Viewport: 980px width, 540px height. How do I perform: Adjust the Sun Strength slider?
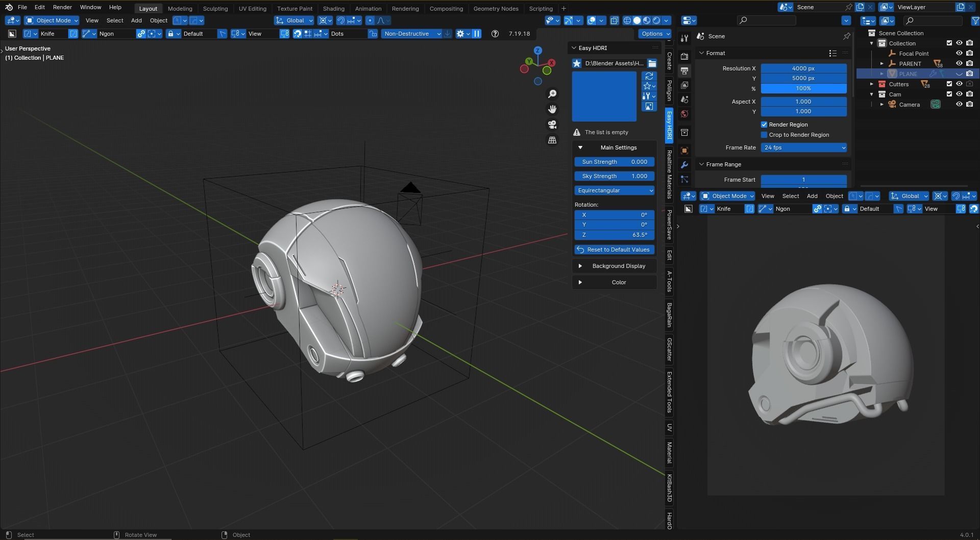614,162
